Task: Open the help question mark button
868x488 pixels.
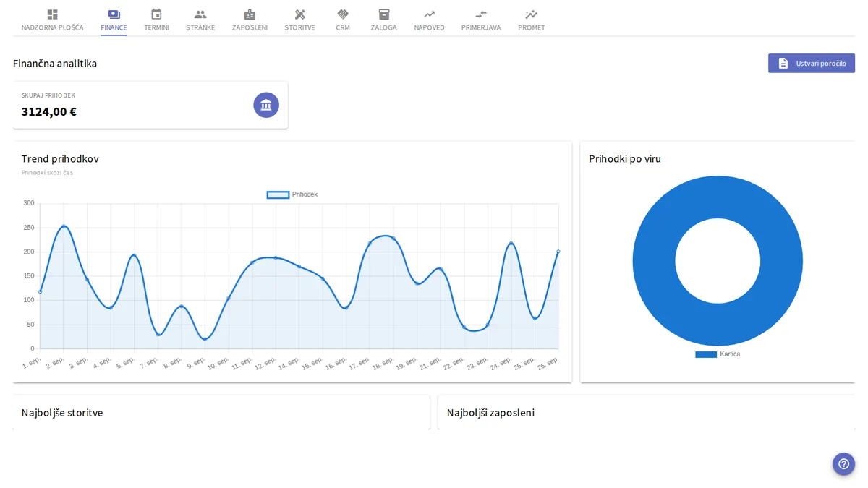Action: (843, 464)
